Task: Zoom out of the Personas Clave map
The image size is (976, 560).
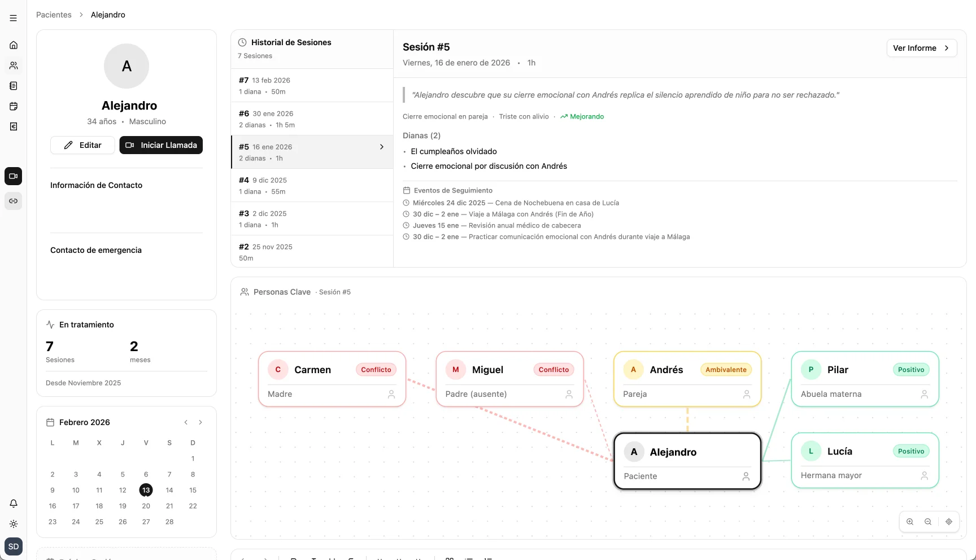Action: coord(929,522)
